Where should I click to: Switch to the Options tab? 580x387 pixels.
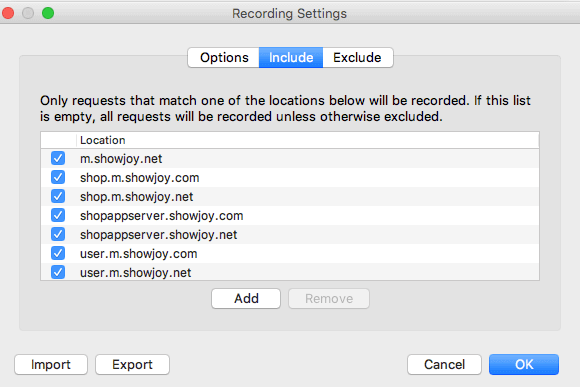pyautogui.click(x=224, y=57)
